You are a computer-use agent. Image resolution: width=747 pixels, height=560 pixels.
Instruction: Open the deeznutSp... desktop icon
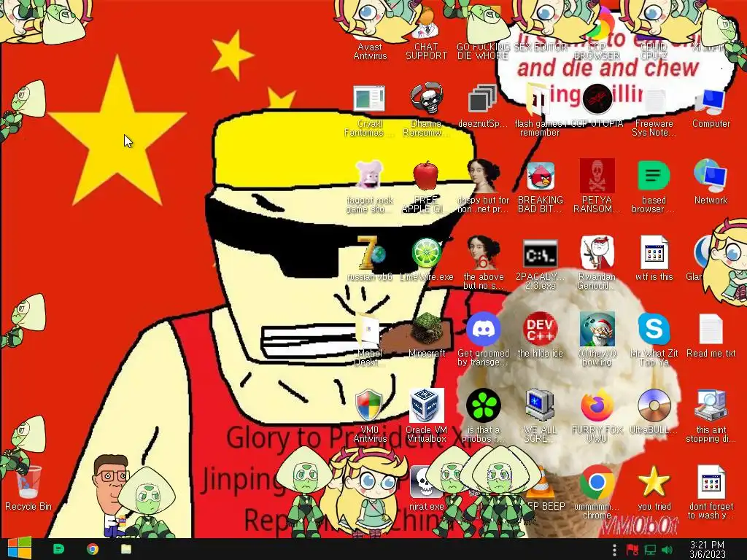click(x=483, y=106)
